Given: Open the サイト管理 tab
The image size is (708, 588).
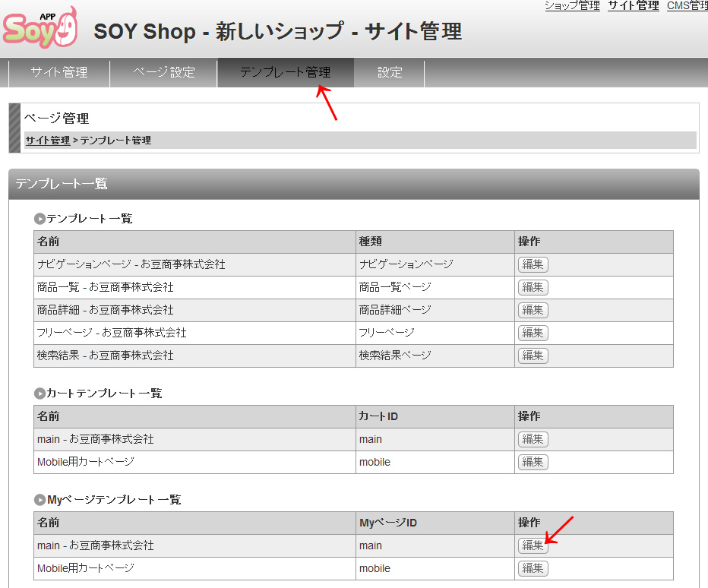Looking at the screenshot, I should tap(59, 72).
